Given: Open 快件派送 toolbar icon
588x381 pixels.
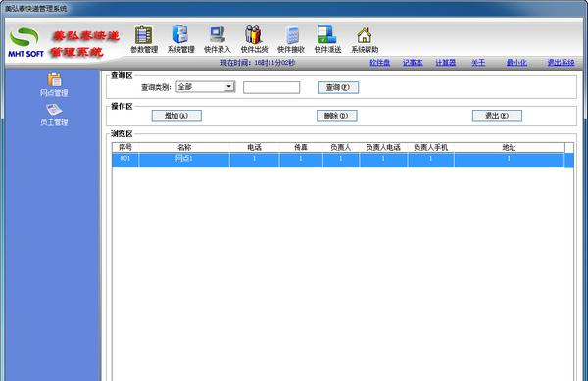Looking at the screenshot, I should [327, 39].
